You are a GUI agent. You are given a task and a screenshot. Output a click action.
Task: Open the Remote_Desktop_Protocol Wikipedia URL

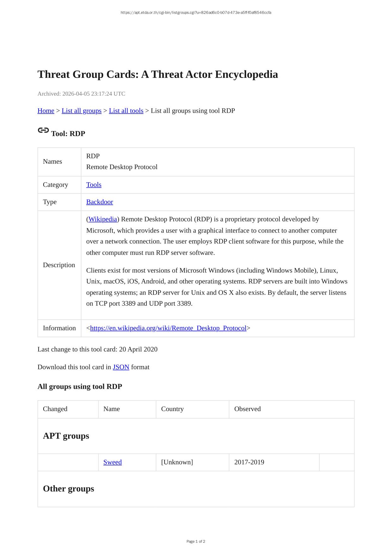(168, 328)
